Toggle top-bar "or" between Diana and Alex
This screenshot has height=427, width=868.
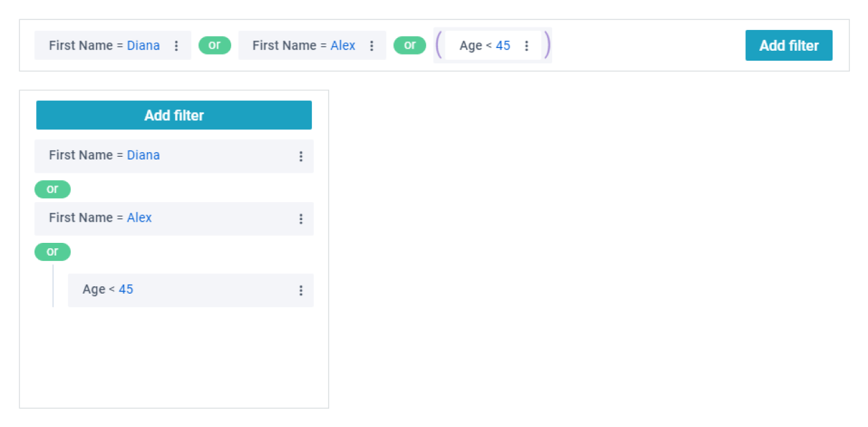(214, 45)
